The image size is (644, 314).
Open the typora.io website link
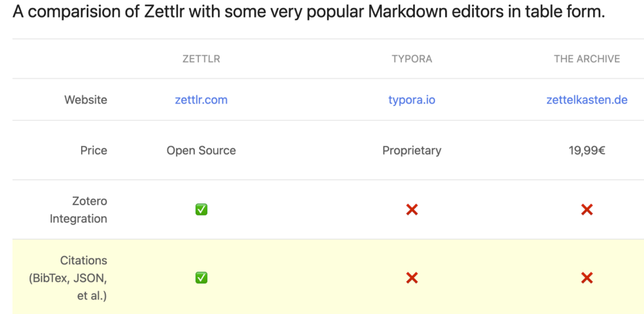pos(412,100)
